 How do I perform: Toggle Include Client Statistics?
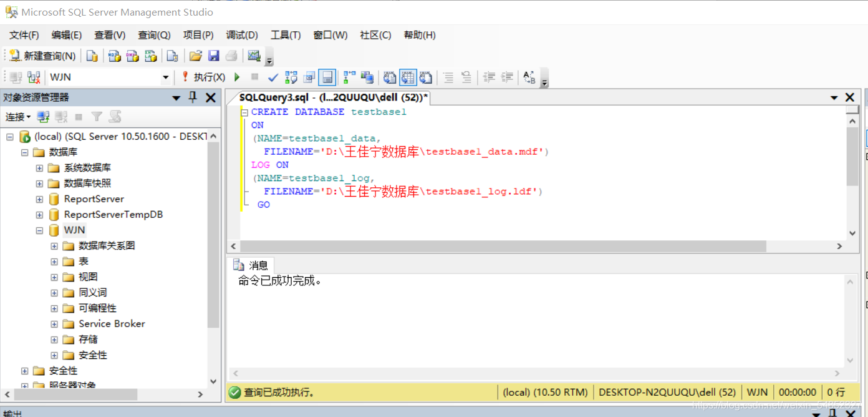click(368, 77)
